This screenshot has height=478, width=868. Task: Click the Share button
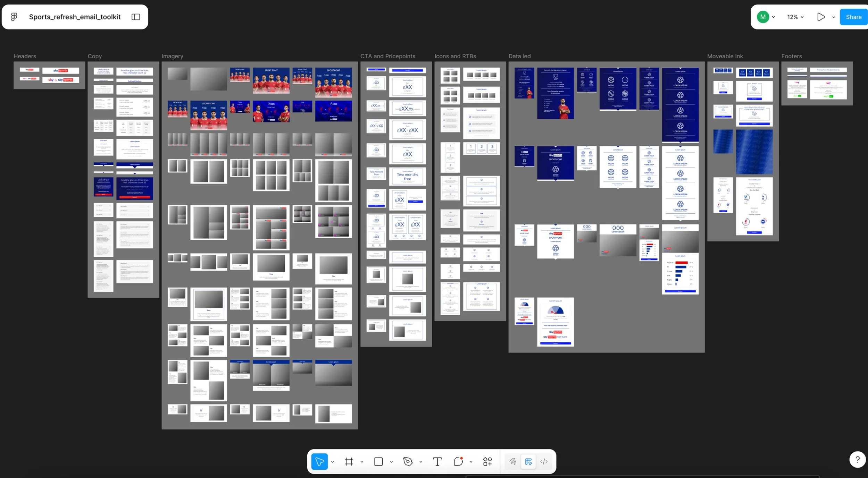853,17
